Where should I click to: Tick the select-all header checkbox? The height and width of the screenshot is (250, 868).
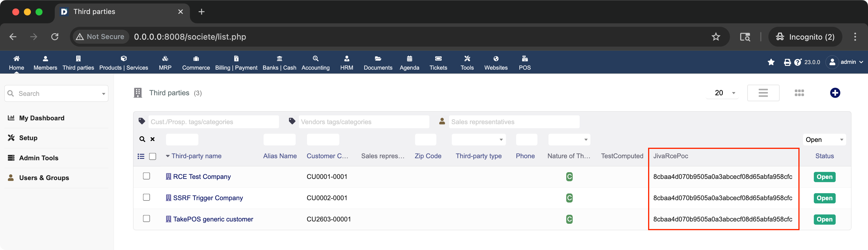153,156
